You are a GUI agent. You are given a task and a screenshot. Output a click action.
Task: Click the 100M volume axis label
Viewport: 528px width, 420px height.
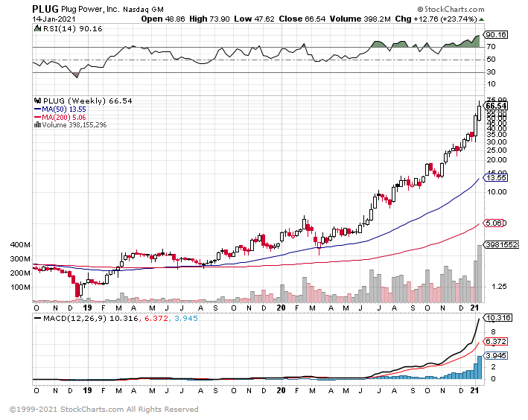(x=20, y=287)
